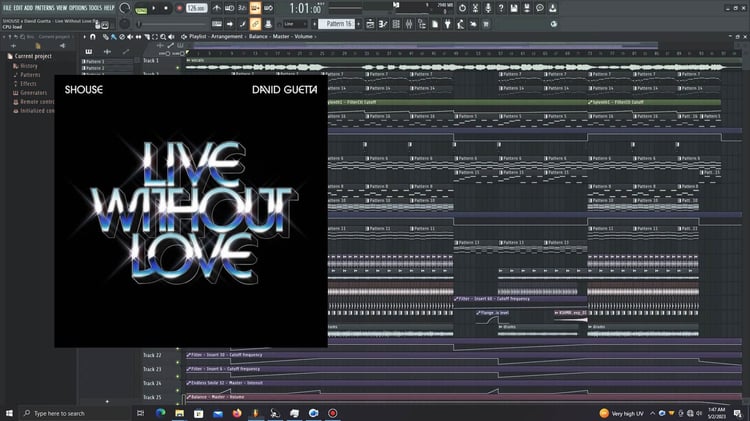Toggle typing keyboard to piano icon
The image size is (750, 421).
coord(217,24)
